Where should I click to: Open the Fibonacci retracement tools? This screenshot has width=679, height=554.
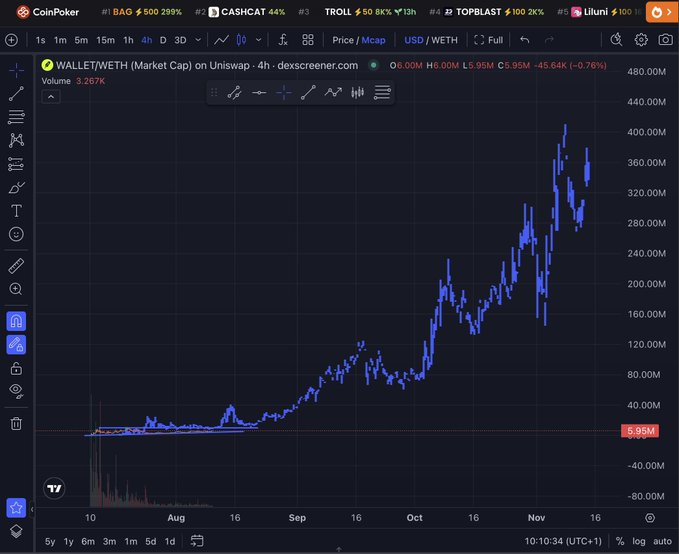tap(16, 117)
